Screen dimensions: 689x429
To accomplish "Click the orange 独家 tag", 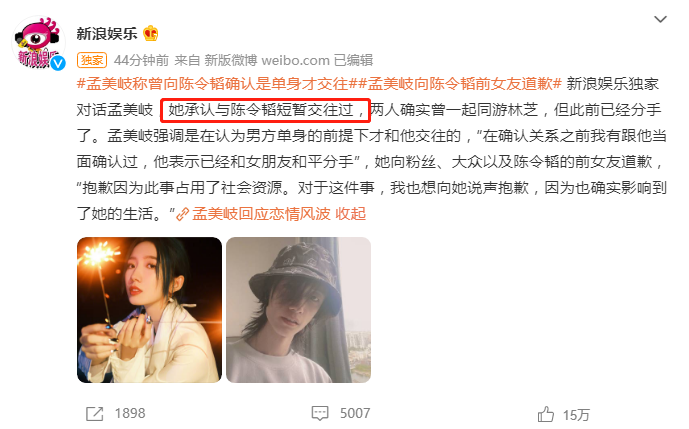I will click(92, 60).
